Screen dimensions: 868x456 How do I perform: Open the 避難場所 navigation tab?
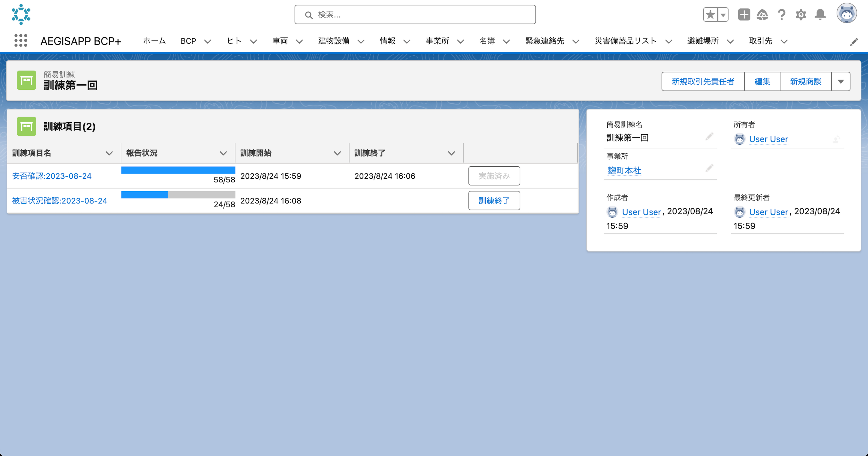pyautogui.click(x=703, y=41)
